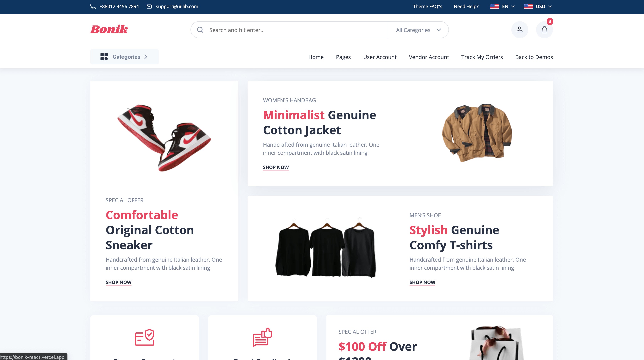Viewport: 644px width, 360px height.
Task: Select the Pages menu item
Action: click(343, 57)
